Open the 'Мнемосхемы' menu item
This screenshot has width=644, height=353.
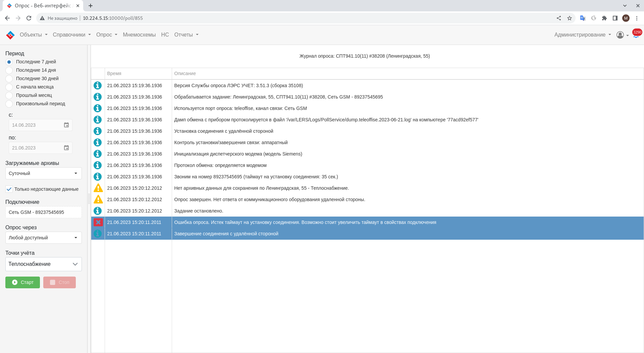pos(139,35)
